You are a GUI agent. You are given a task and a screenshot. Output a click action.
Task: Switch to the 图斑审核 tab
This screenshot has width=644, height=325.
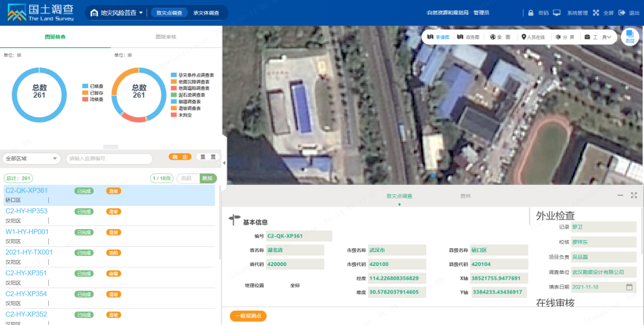166,37
